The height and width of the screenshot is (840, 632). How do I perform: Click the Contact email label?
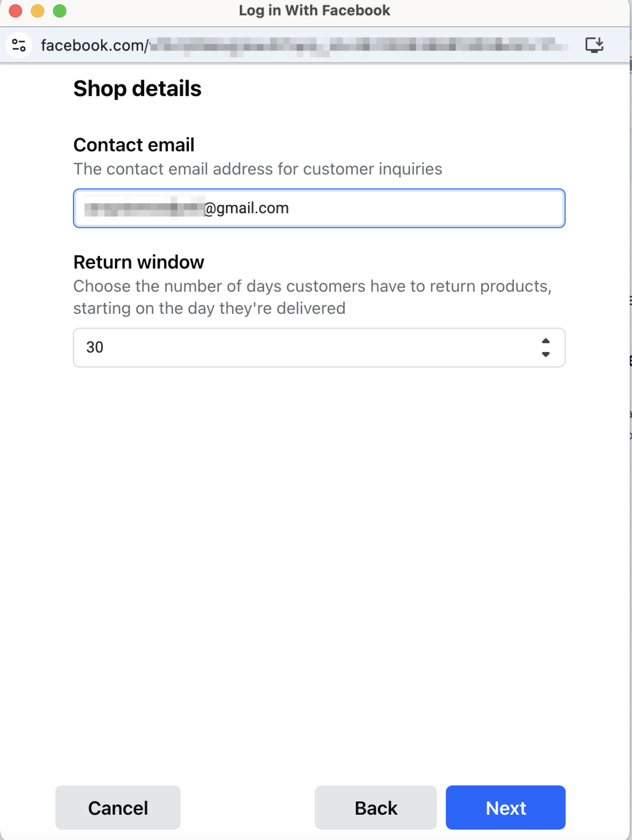134,145
